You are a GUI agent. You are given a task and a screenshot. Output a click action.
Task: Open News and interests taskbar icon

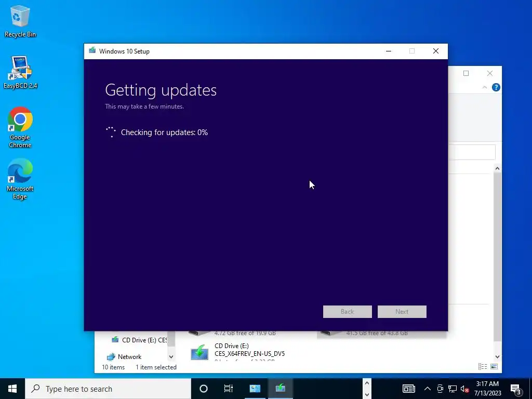pos(408,389)
